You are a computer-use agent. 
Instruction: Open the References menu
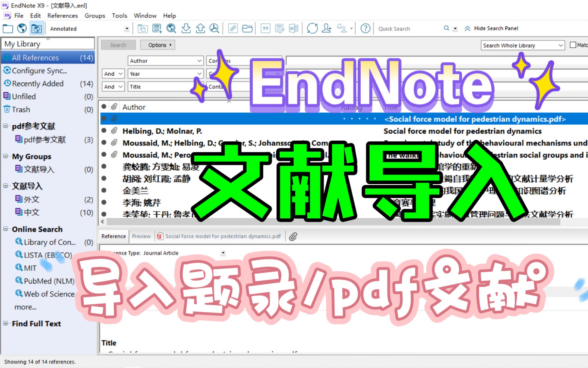(x=63, y=16)
